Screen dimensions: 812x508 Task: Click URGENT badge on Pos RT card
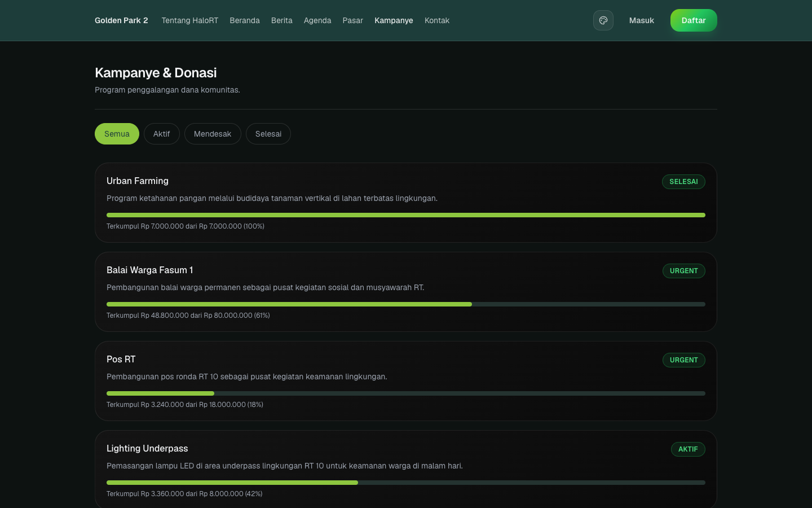684,360
